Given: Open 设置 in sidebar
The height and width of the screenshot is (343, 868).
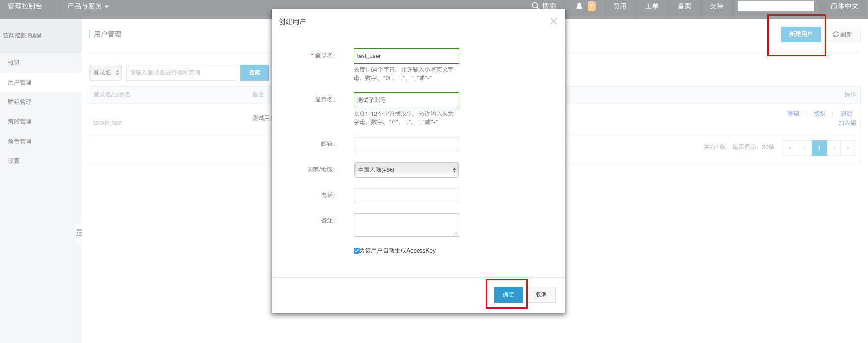Looking at the screenshot, I should 41,161.
